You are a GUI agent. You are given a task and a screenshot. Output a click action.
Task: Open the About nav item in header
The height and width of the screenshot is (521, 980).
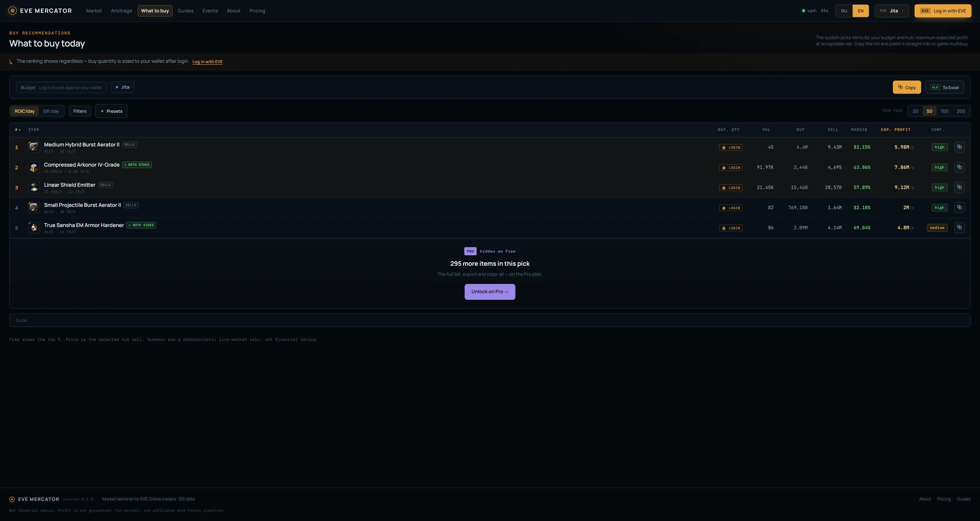pyautogui.click(x=234, y=11)
